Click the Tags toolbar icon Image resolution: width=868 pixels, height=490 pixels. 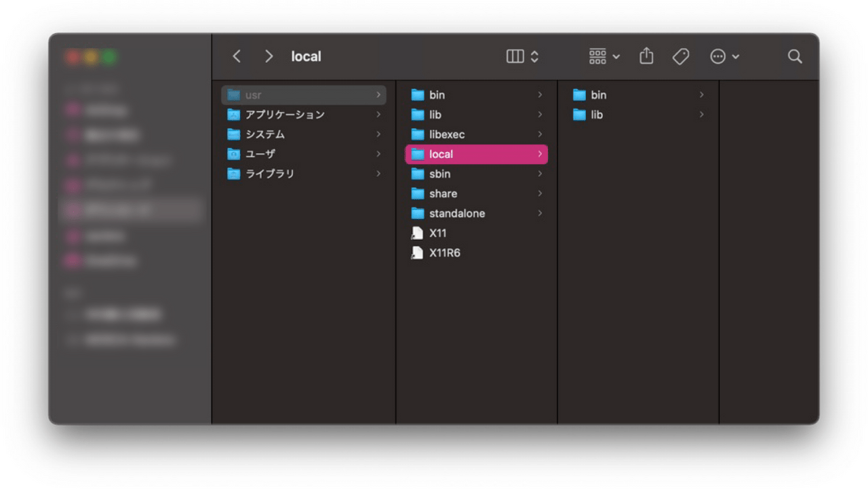coord(681,56)
